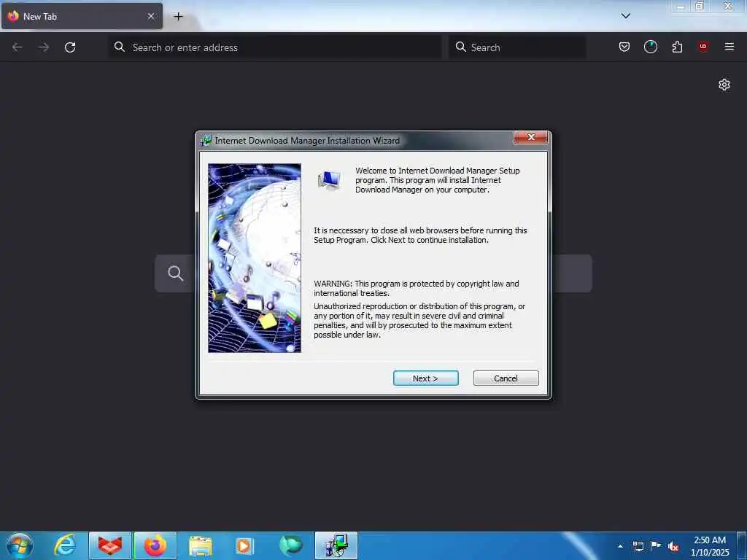Open the Firefox application menu
Screen dimensions: 747x560
[729, 47]
